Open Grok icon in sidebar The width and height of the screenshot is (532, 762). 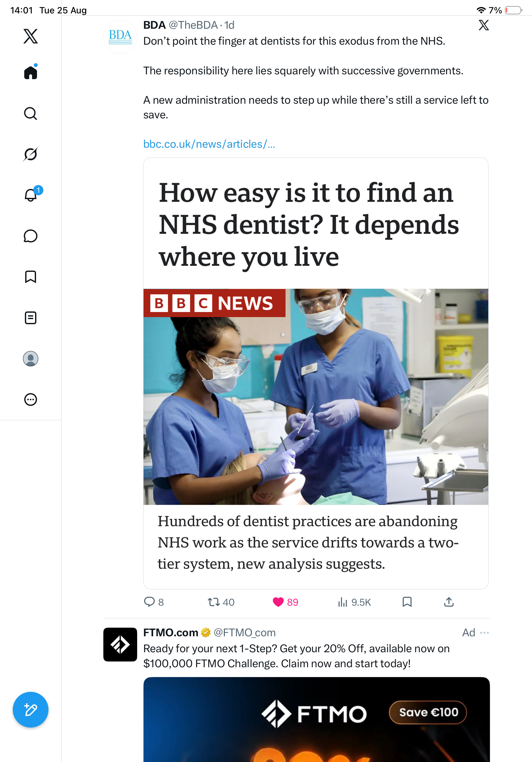coord(31,154)
